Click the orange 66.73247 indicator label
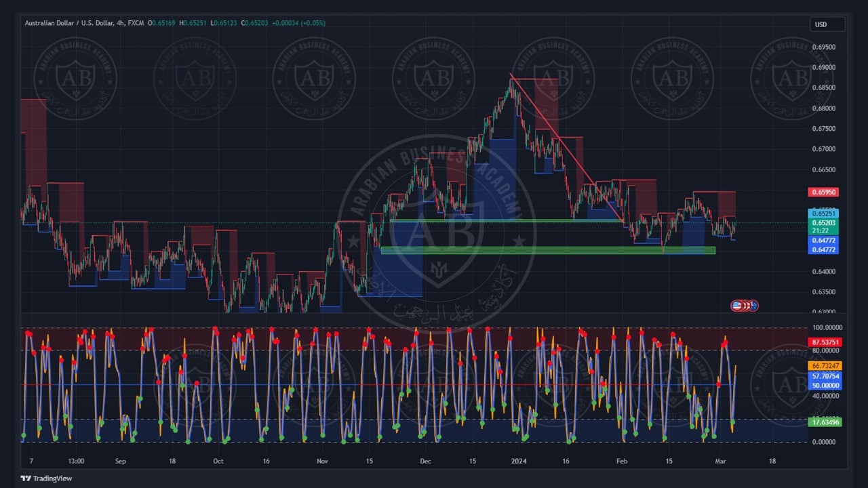The width and height of the screenshot is (868, 488). coord(826,366)
